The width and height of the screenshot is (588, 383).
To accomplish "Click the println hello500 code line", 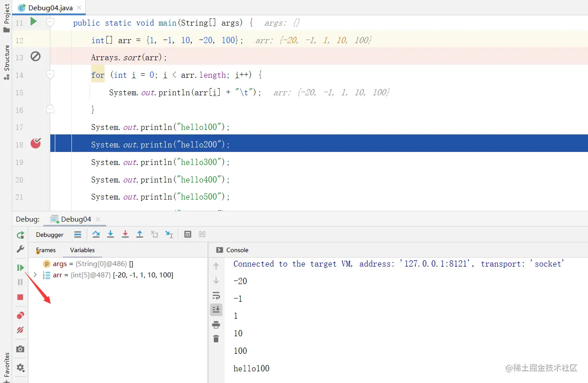I will click(x=160, y=196).
